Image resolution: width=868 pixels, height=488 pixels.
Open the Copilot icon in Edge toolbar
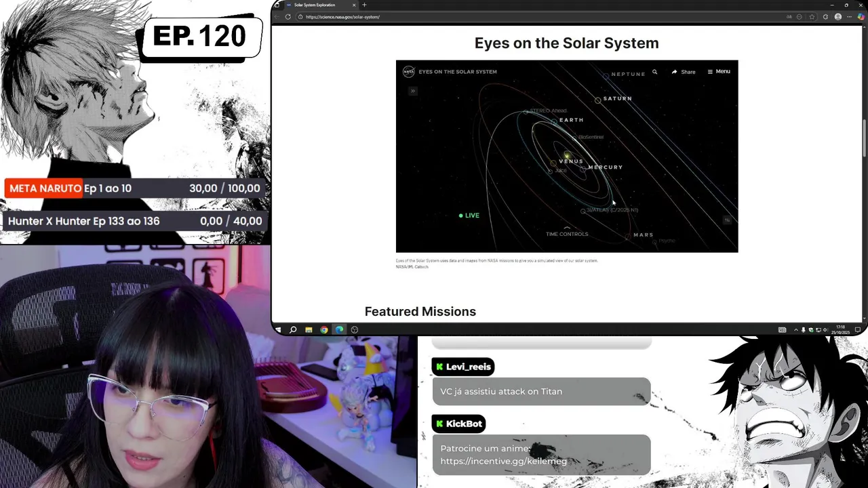861,17
